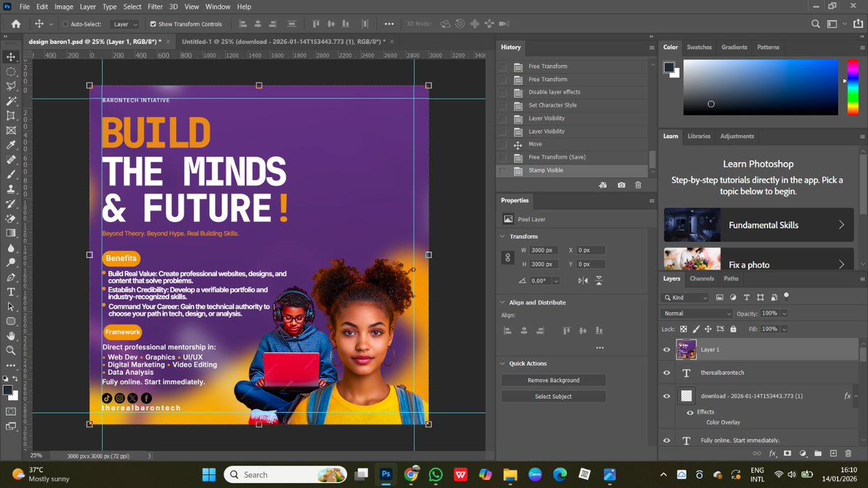The height and width of the screenshot is (488, 868).
Task: Select the Move tool in the left toolbar
Action: [11, 56]
